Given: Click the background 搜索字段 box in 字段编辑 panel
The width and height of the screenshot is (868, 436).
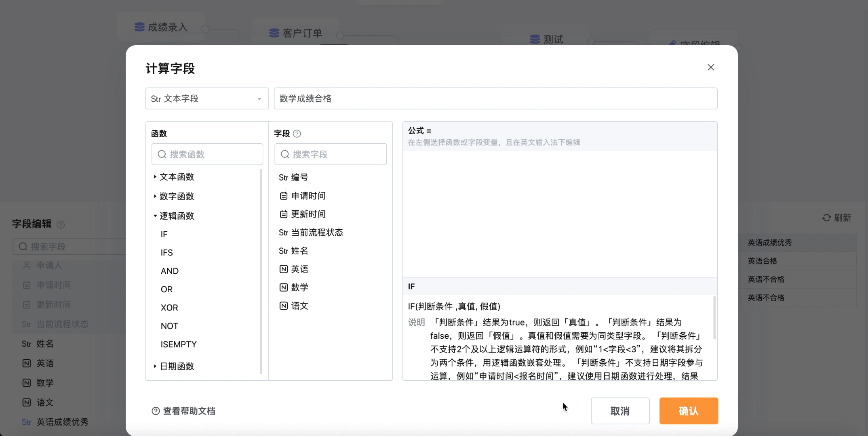Looking at the screenshot, I should click(70, 247).
